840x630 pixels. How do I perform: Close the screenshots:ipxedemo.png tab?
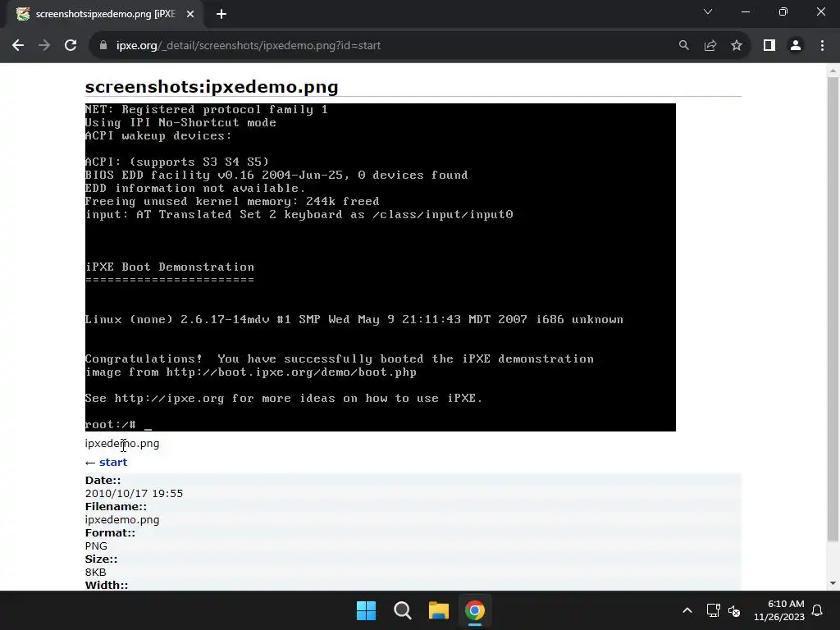pyautogui.click(x=190, y=15)
